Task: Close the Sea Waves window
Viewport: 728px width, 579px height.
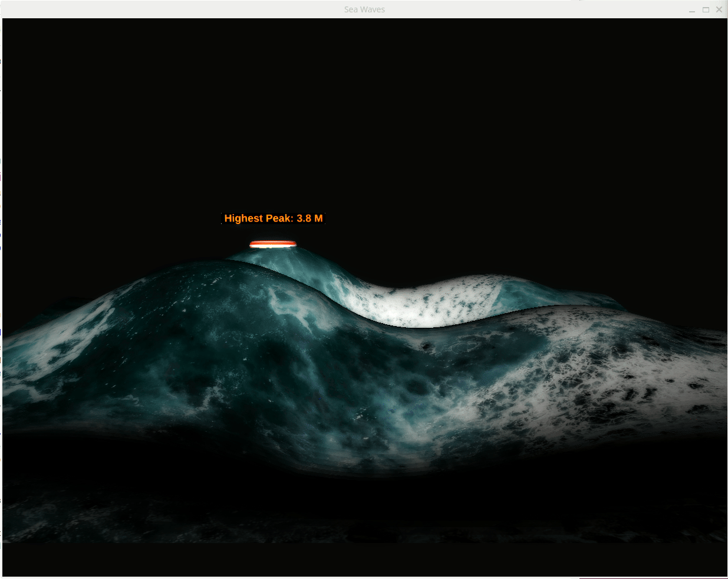Action: (x=719, y=9)
